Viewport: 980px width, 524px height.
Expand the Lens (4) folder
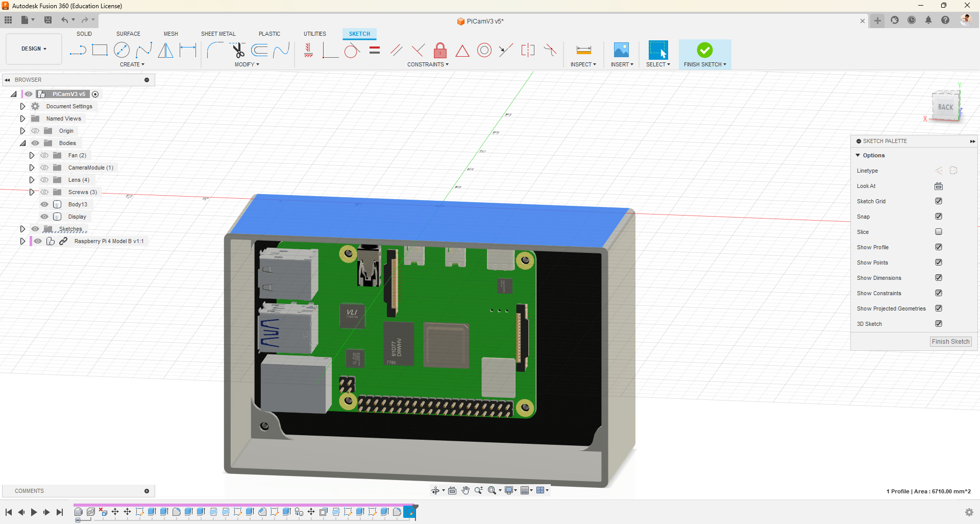pyautogui.click(x=32, y=180)
